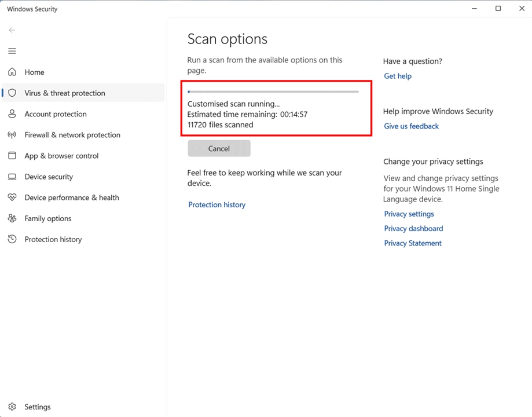Click Give us feedback link
Screen dimensions: 532x417
[x=411, y=126]
